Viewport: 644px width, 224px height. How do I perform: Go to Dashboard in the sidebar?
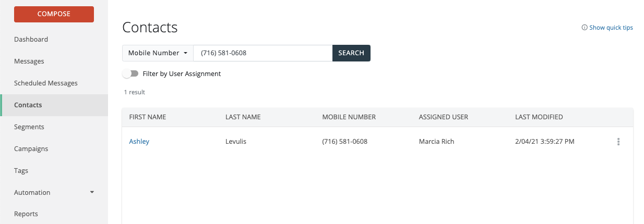click(31, 40)
